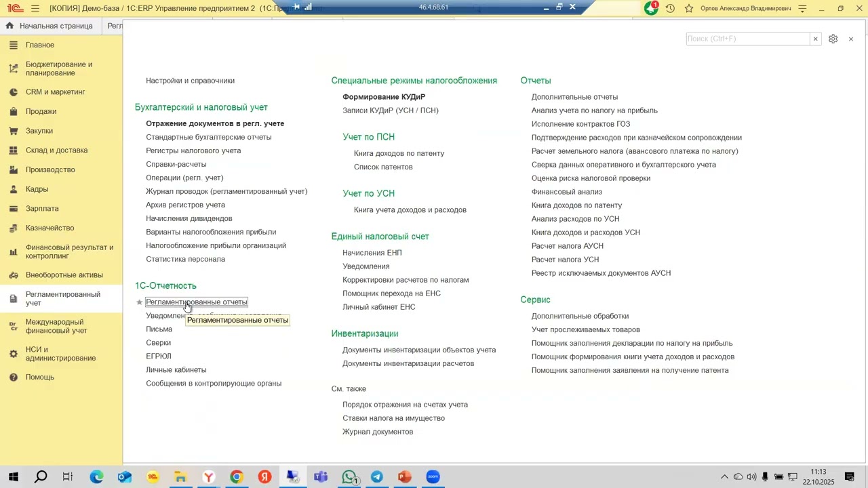This screenshot has height=488, width=868.
Task: Click the Помощь question mark icon
Action: pyautogui.click(x=13, y=377)
